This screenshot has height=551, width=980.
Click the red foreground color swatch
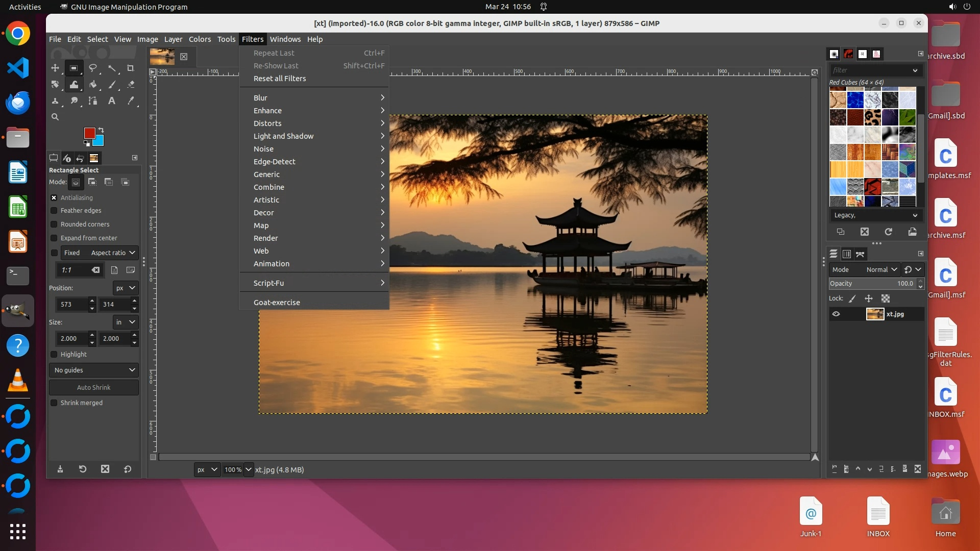click(89, 133)
